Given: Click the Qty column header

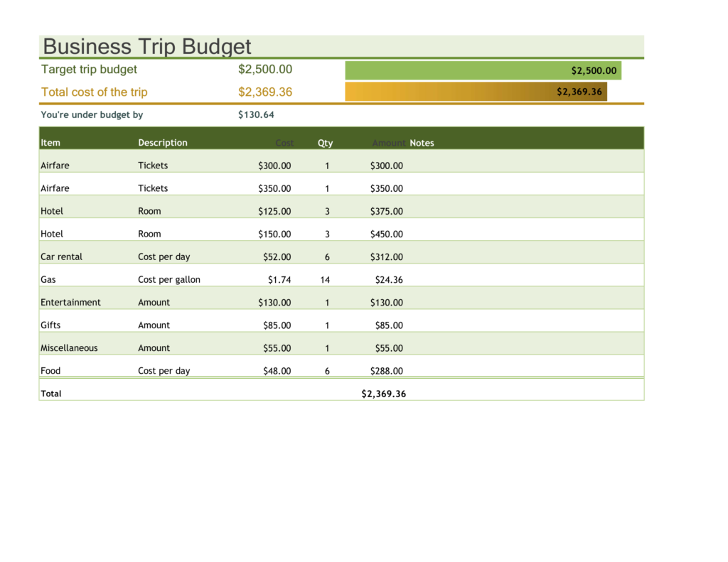Looking at the screenshot, I should pyautogui.click(x=325, y=142).
